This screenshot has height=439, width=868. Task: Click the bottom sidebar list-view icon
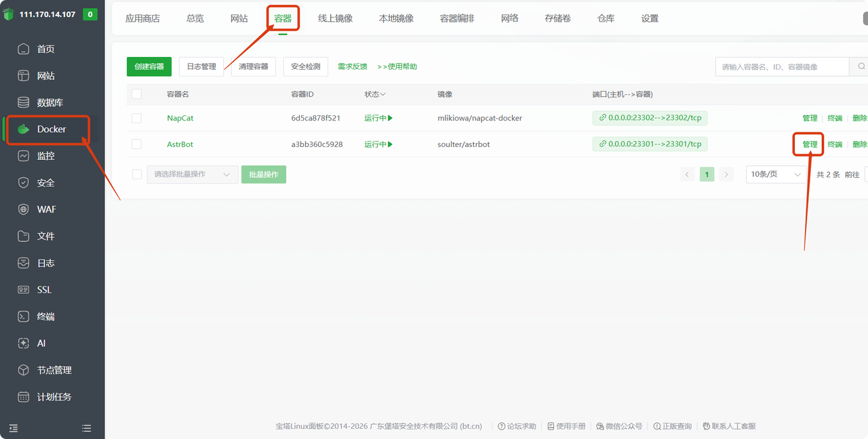point(86,428)
